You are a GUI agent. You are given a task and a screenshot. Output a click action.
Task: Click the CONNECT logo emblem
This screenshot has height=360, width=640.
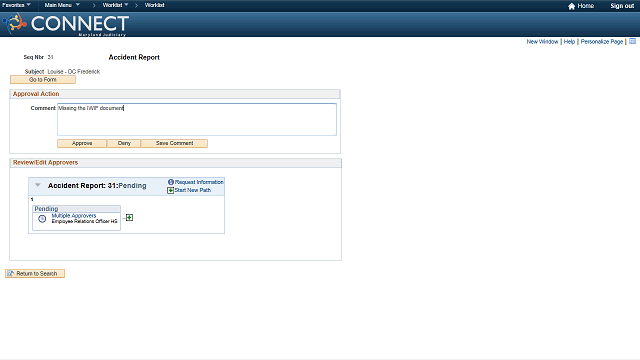(15, 23)
